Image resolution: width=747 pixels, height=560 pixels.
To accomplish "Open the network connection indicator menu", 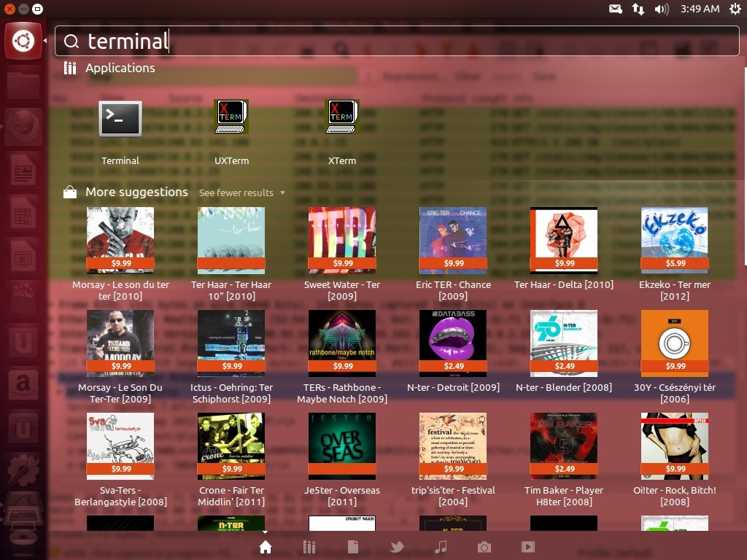I will [638, 9].
